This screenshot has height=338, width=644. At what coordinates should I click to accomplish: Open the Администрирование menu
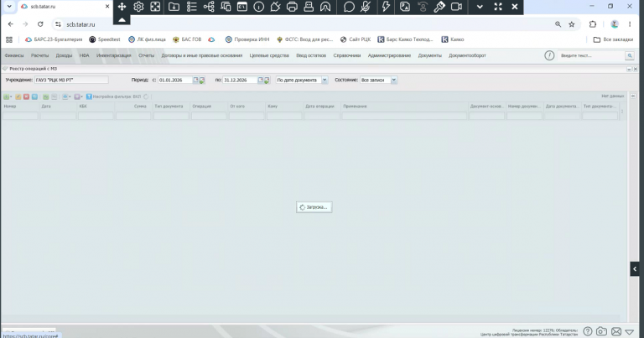(x=389, y=55)
